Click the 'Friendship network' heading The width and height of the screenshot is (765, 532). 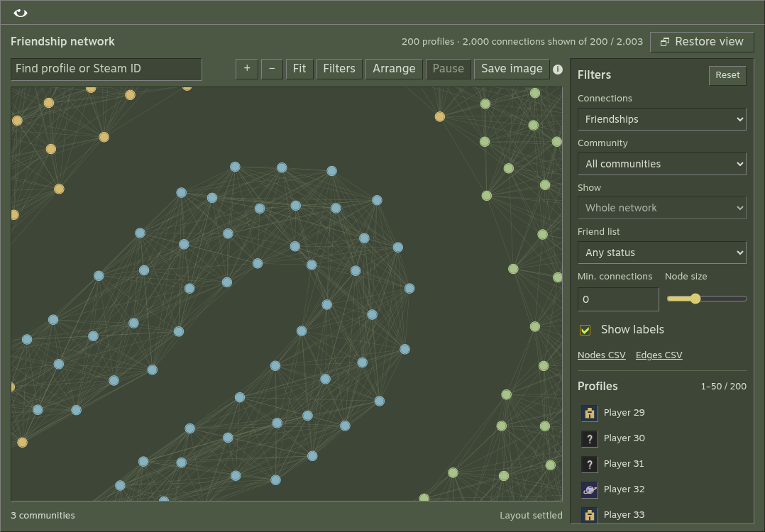pos(62,41)
